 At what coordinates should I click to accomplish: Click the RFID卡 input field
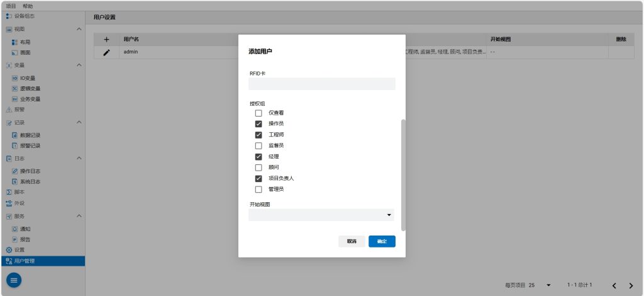[x=321, y=84]
